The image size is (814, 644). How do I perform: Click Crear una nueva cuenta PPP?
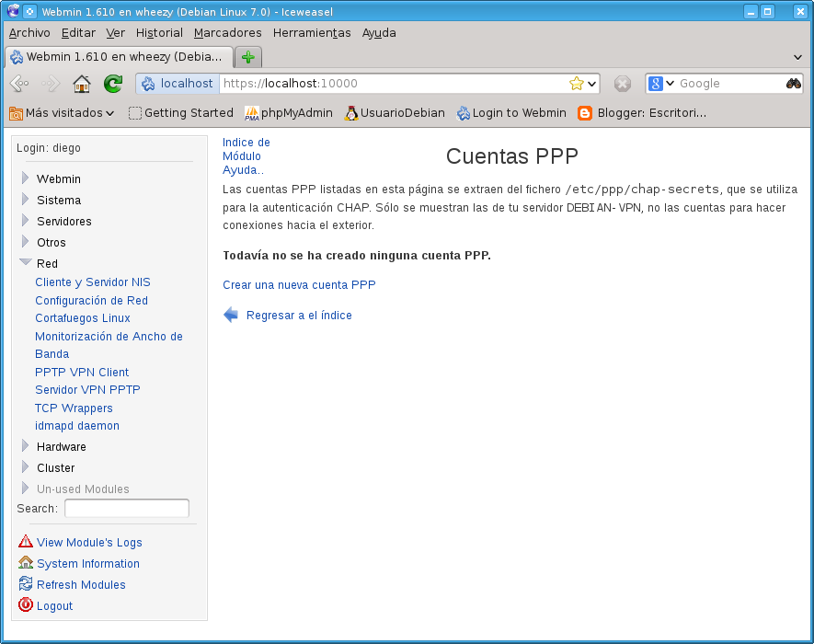pos(299,284)
